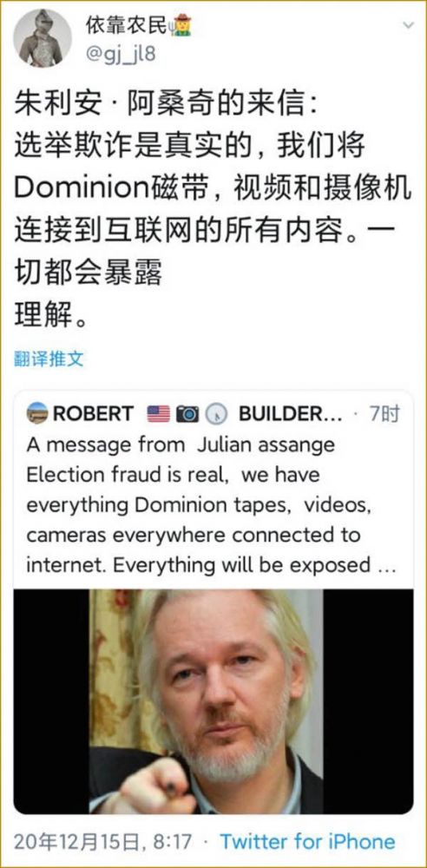Select the truncated BUILDER... name text

point(291,413)
